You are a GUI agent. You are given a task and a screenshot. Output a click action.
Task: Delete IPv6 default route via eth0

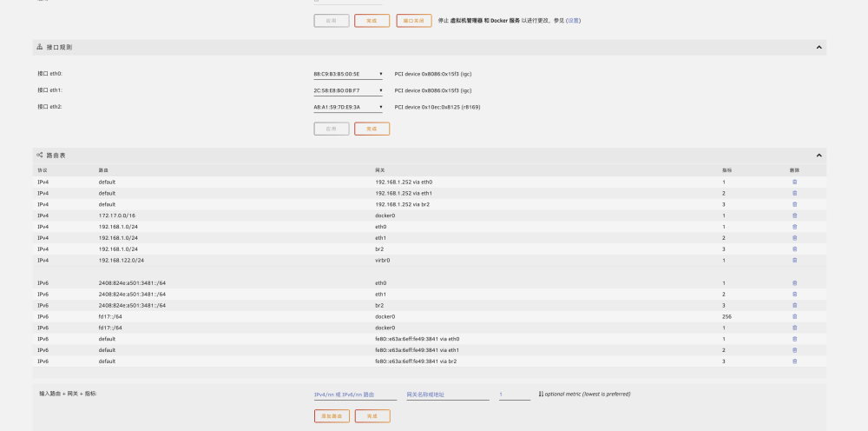[794, 339]
